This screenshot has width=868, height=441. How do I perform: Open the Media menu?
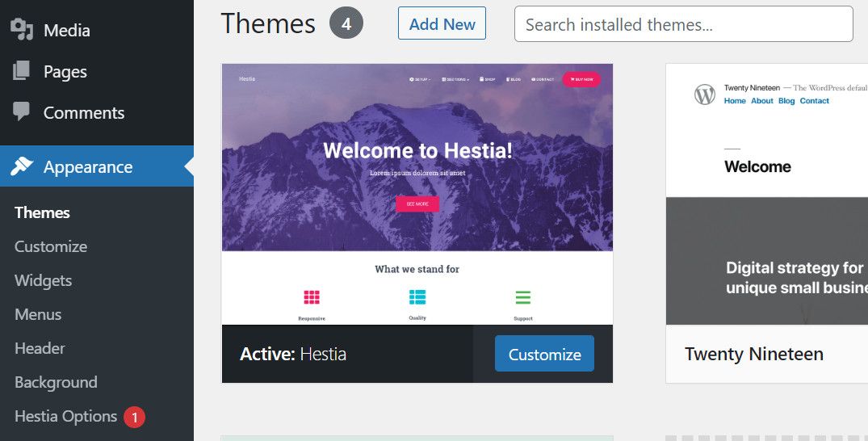[x=97, y=30]
